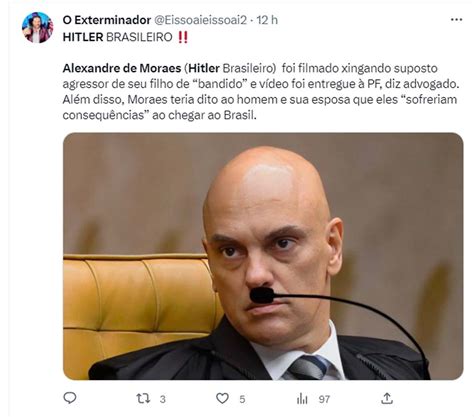
Task: Click the phrase sofreriam consequências in tweet
Action: tap(260, 107)
